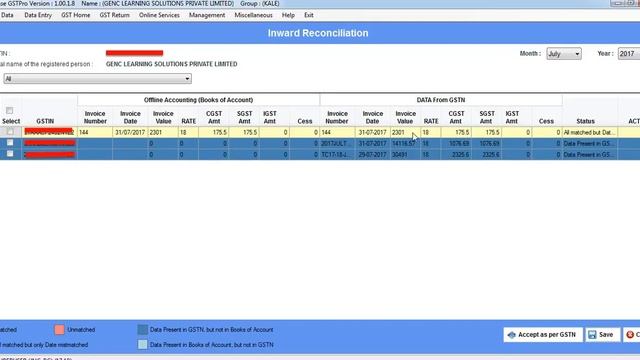Open the Data menu
The height and width of the screenshot is (360, 640).
(7, 15)
